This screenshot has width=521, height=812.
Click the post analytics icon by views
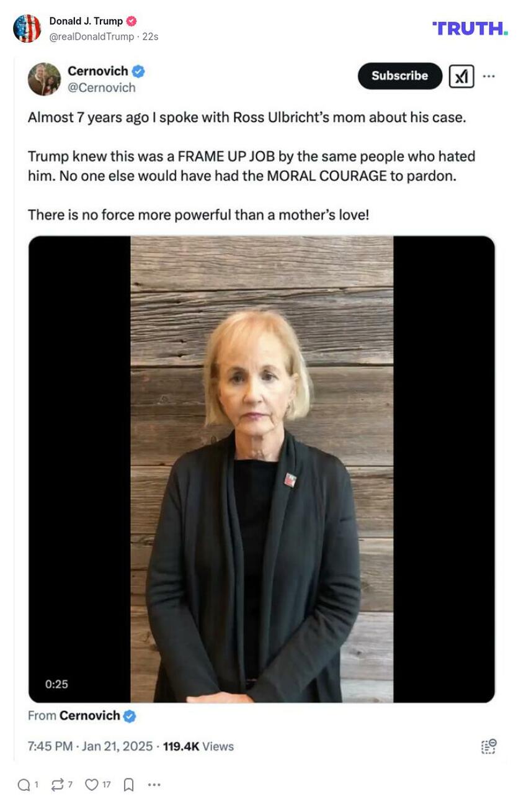489,746
